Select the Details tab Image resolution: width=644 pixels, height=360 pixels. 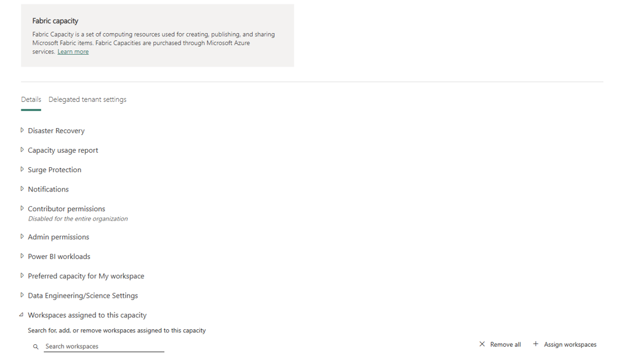31,99
